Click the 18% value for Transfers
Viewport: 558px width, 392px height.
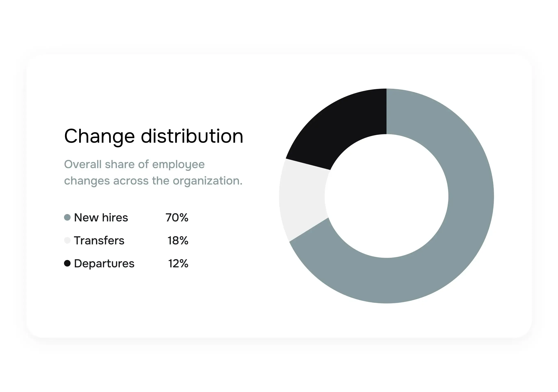pos(178,240)
